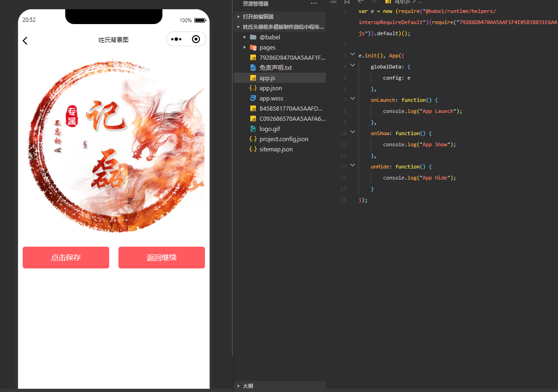Select app.json in the file tree

pyautogui.click(x=270, y=88)
